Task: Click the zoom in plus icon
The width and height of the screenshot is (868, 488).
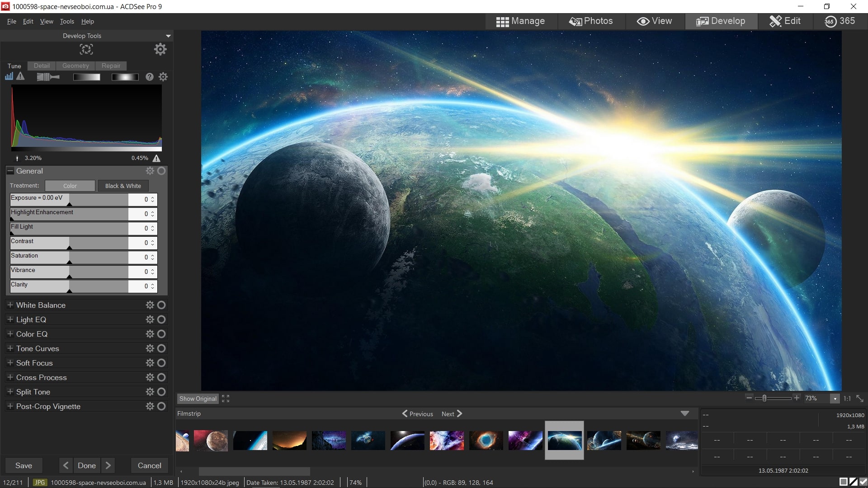Action: [797, 398]
